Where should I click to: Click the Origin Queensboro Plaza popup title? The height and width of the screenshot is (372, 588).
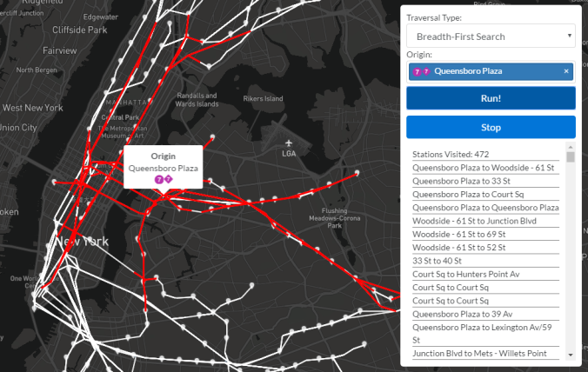163,156
